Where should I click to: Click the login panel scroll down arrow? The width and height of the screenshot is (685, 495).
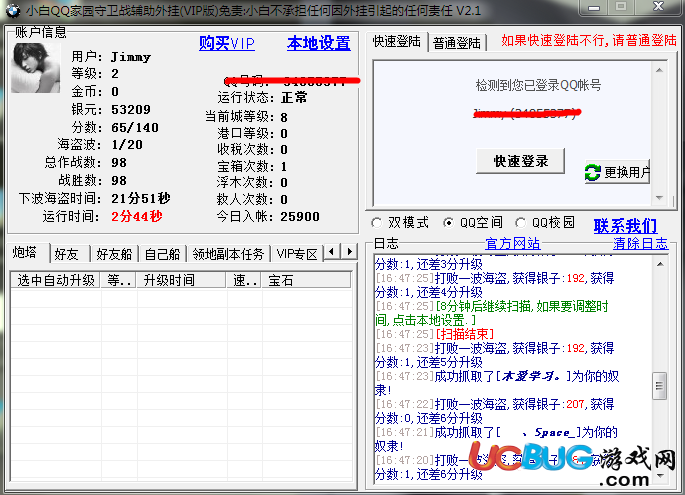(x=659, y=198)
